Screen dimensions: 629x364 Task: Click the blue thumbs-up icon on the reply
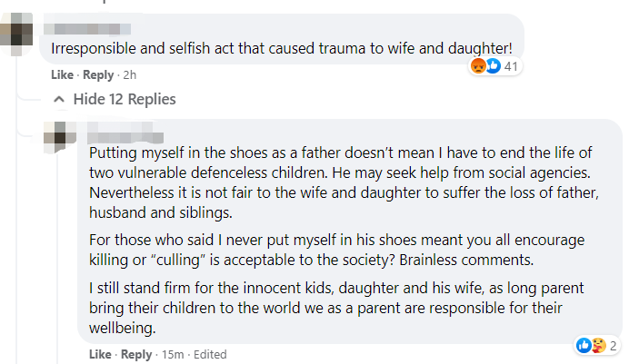584,345
